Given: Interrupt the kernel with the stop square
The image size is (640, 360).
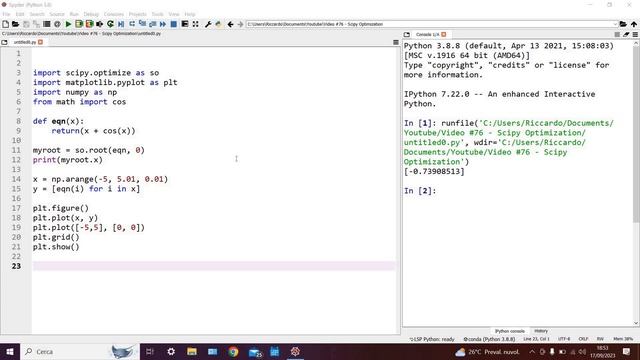Looking at the screenshot, I should click(617, 35).
